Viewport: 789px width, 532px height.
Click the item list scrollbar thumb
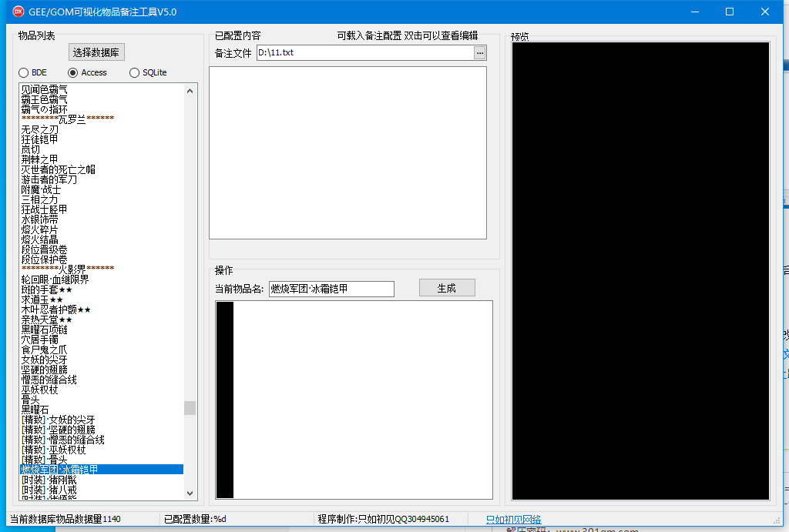pyautogui.click(x=190, y=408)
